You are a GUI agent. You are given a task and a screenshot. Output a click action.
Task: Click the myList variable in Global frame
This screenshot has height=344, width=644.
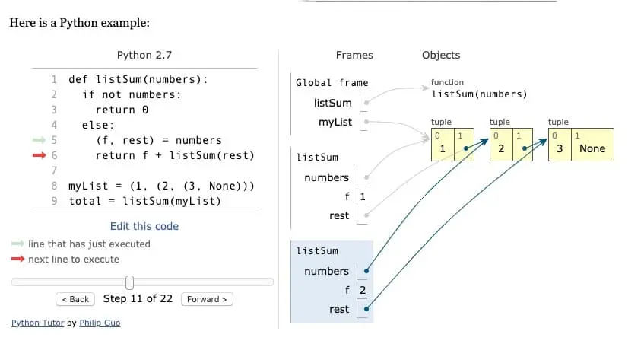pos(335,122)
